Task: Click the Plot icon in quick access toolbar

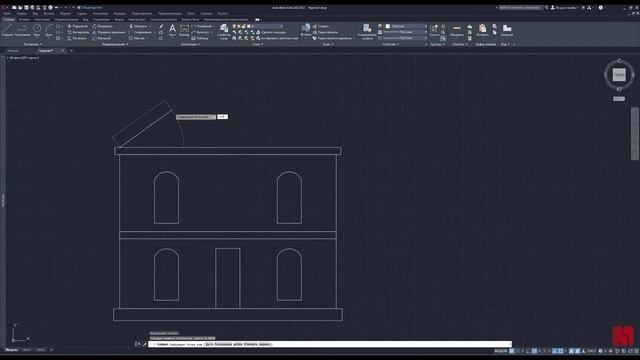Action: point(51,8)
